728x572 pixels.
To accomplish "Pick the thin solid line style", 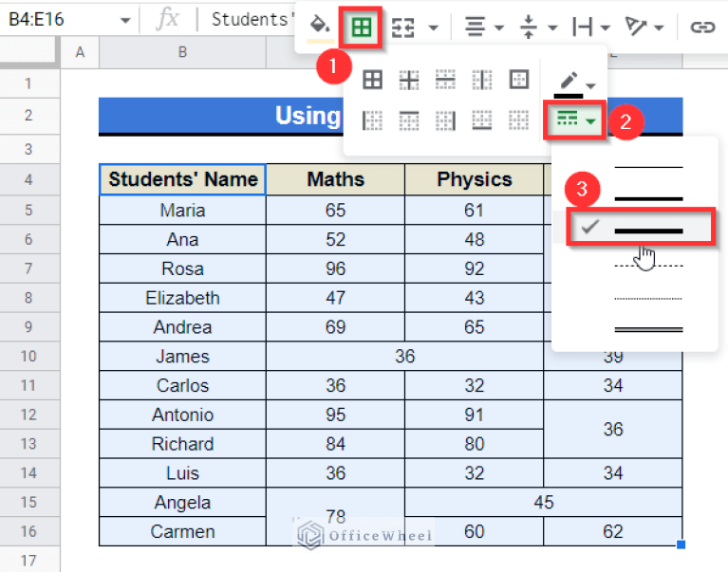I will click(648, 167).
